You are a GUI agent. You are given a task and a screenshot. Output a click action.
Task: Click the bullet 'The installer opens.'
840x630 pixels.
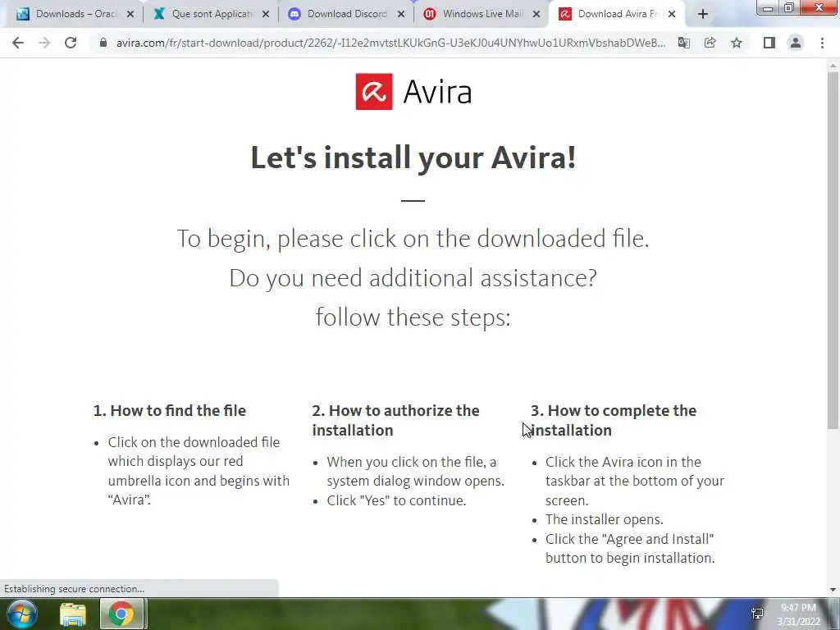pyautogui.click(x=605, y=519)
